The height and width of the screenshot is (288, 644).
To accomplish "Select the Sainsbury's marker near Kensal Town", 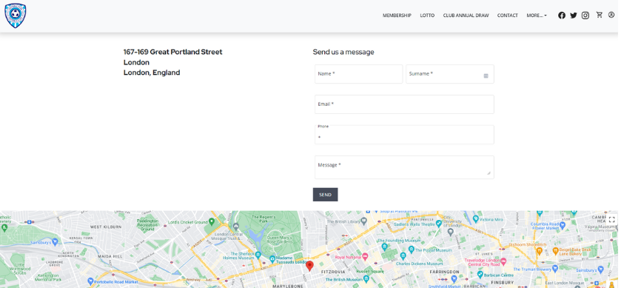I will coord(55,241).
